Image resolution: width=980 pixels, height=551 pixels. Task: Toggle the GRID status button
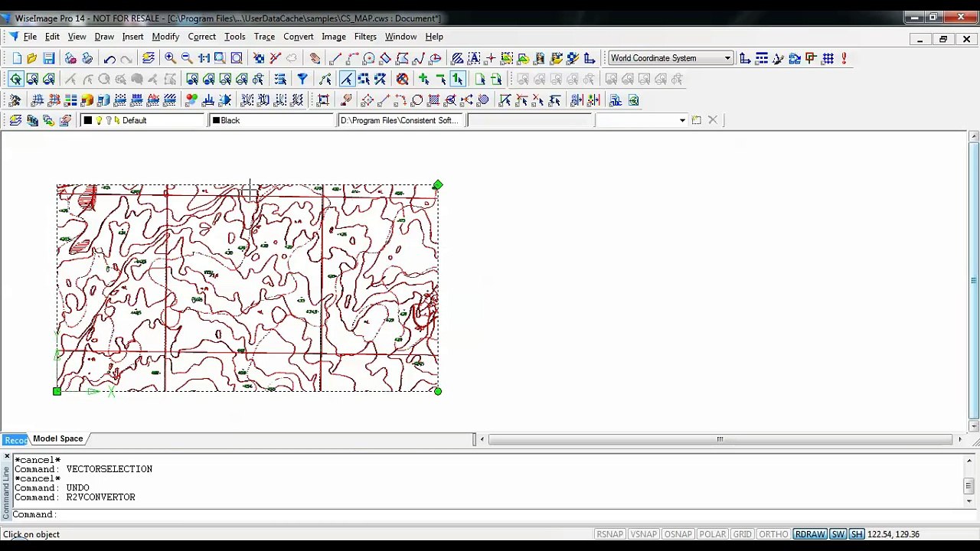click(742, 534)
